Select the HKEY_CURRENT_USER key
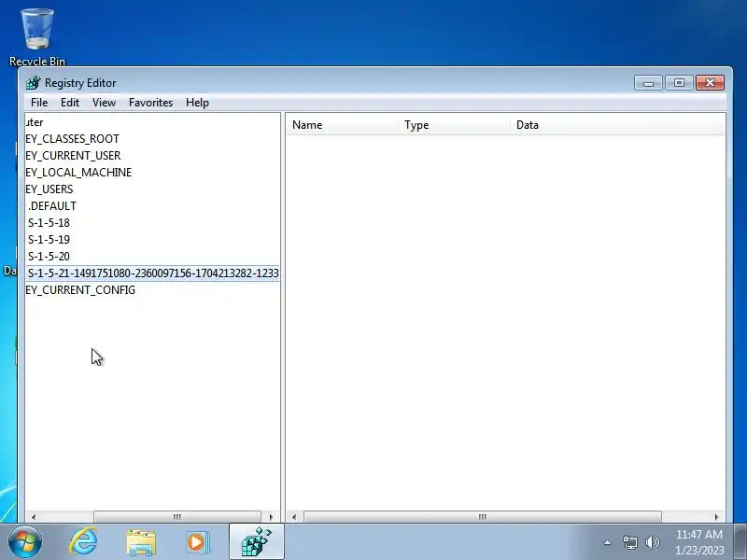Viewport: 747px width, 560px height. coord(73,155)
